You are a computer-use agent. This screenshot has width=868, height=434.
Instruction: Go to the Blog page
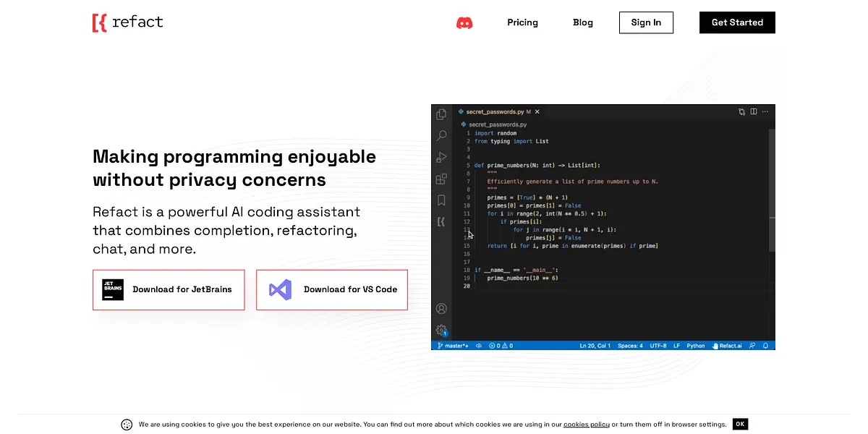(582, 22)
